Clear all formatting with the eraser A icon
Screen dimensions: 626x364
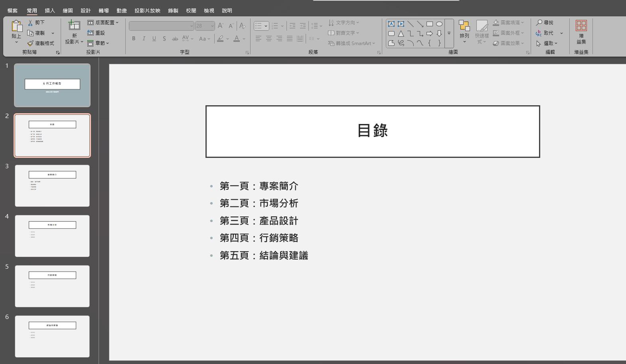tap(242, 26)
